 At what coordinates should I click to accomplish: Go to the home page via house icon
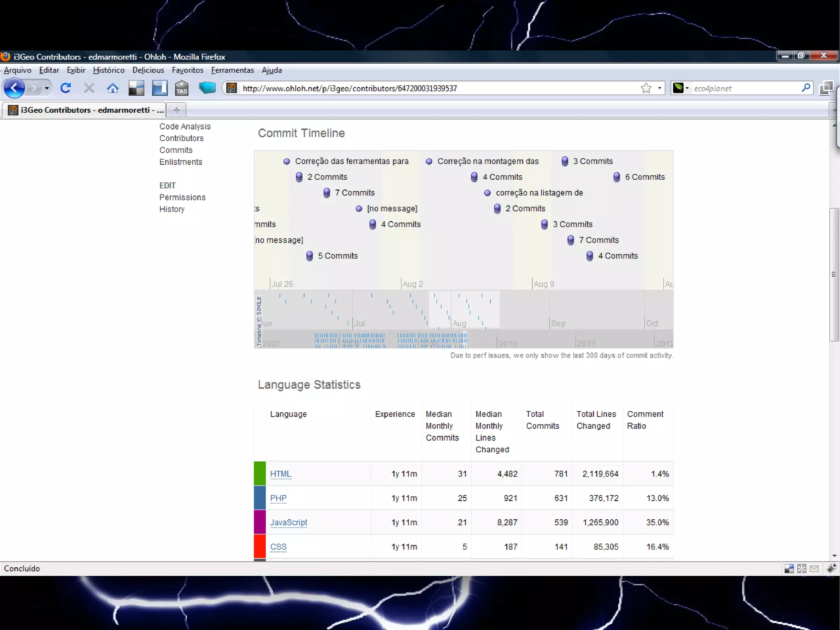coord(113,88)
